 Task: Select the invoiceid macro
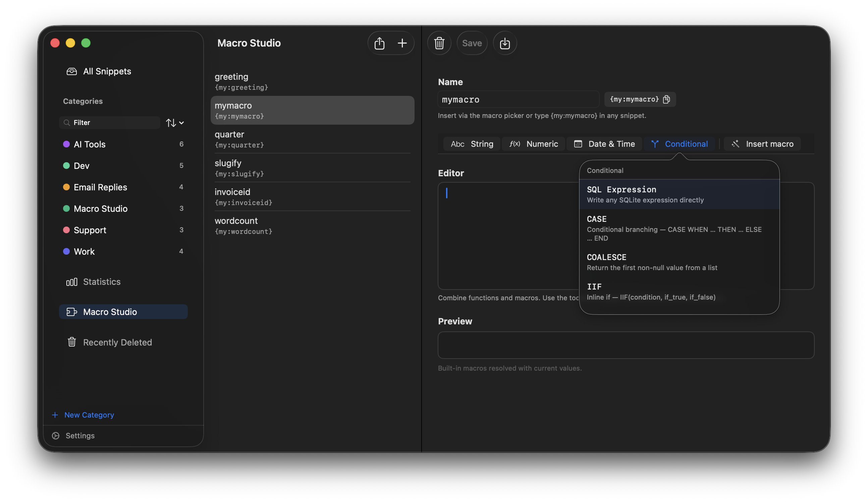tap(312, 197)
